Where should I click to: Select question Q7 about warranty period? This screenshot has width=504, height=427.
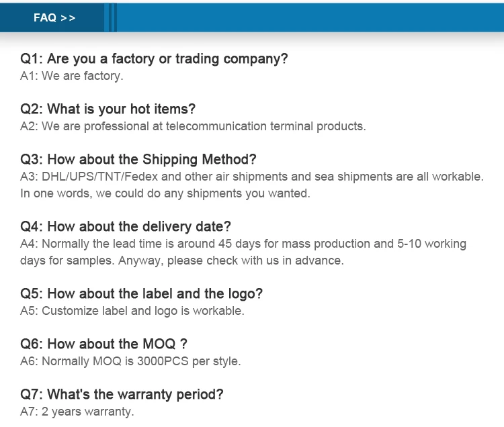(x=122, y=394)
